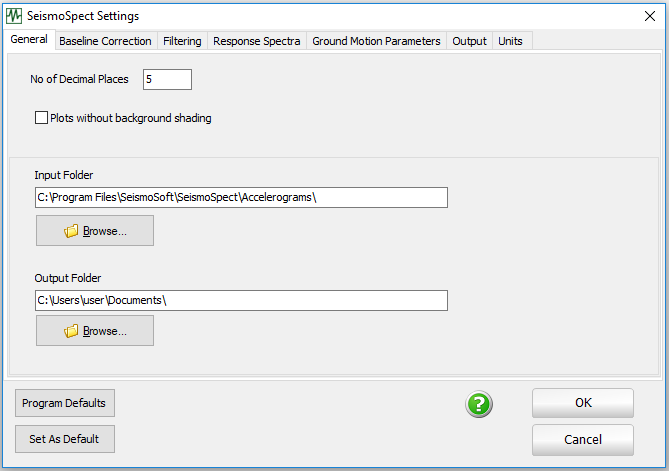
Task: Go to Ground Motion Parameters tab
Action: 376,41
